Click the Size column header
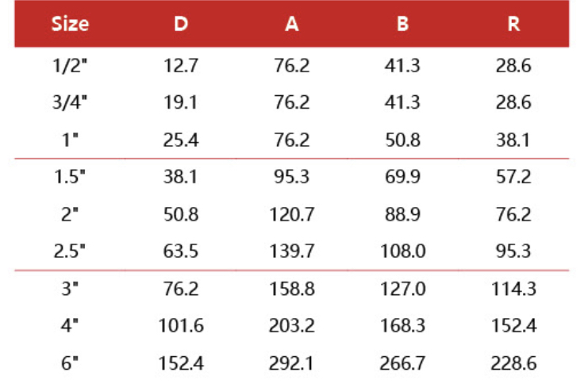The height and width of the screenshot is (384, 588). 70,24
